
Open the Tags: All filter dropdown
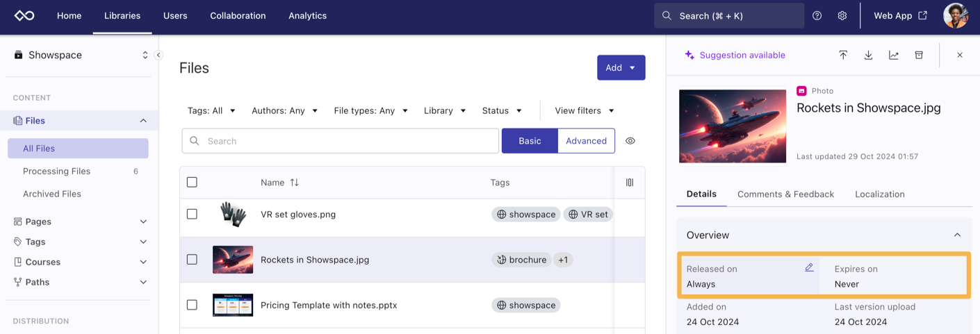(x=211, y=110)
